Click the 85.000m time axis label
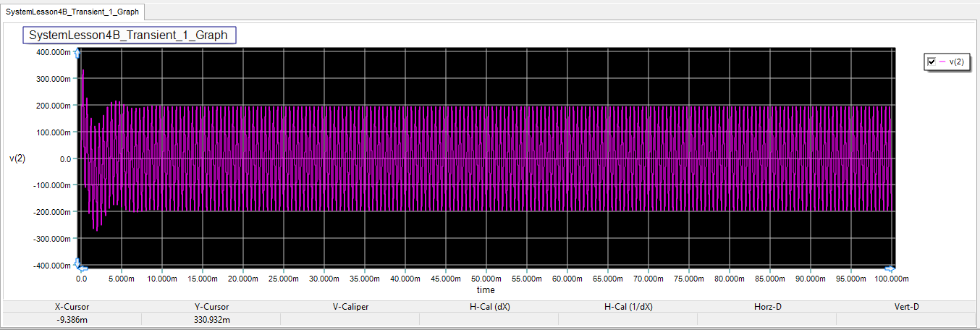This screenshot has width=980, height=330. tap(769, 279)
